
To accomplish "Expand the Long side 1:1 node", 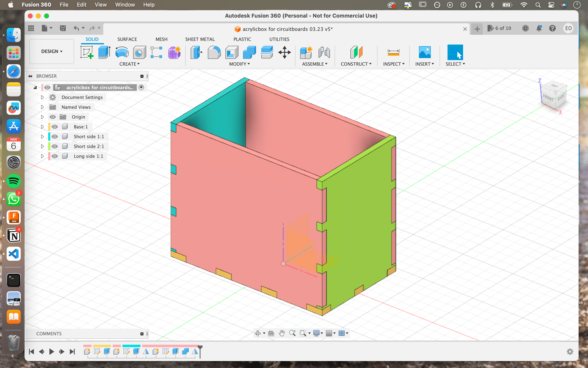I will tap(42, 156).
